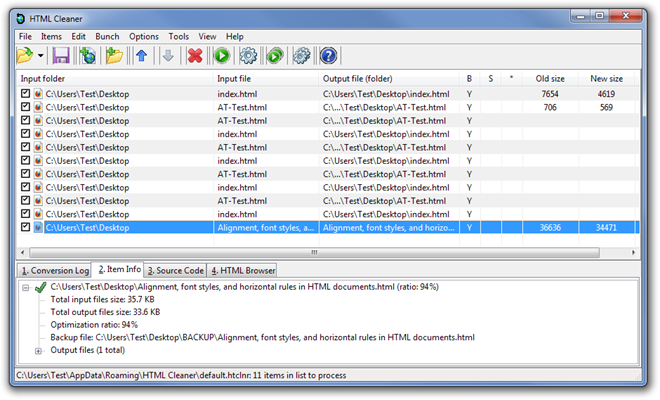Uncheck the row with old size 7654
Screen dimensions: 660x400
[25, 93]
